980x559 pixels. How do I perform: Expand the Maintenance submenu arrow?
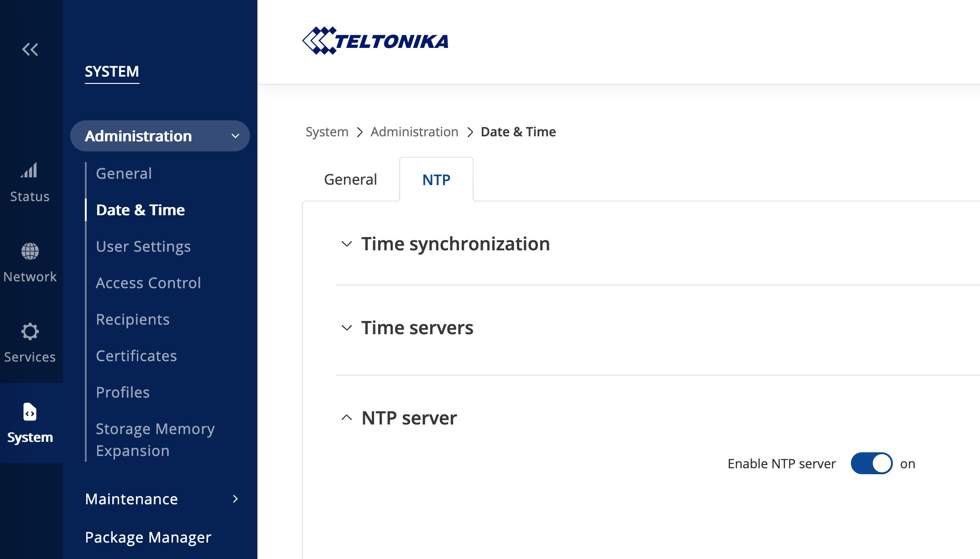pos(235,499)
